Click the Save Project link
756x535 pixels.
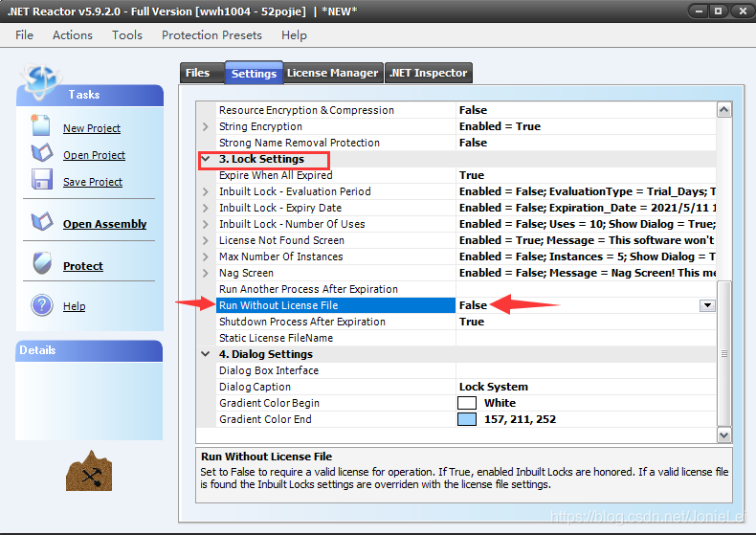pyautogui.click(x=93, y=182)
